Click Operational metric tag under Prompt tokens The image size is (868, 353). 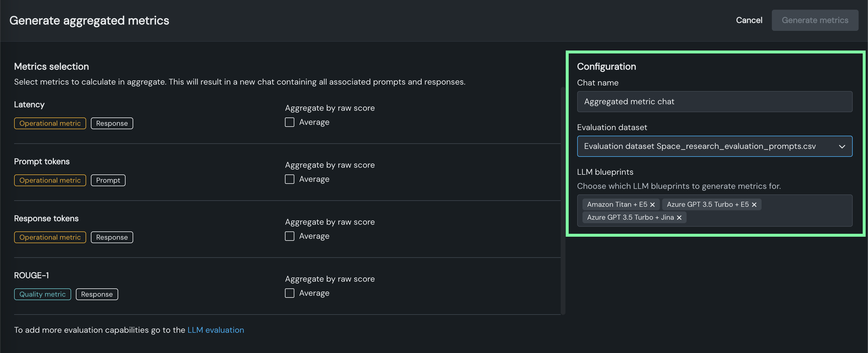(x=50, y=180)
